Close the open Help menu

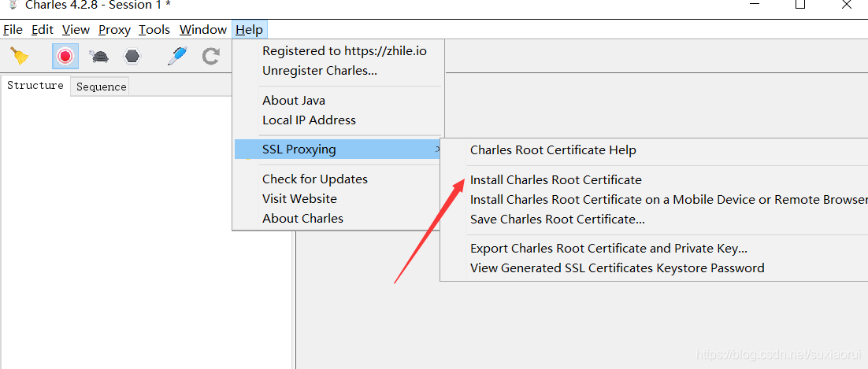point(249,29)
